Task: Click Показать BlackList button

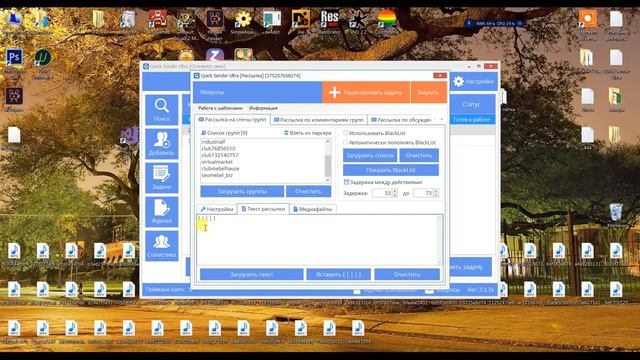Action: [x=391, y=170]
